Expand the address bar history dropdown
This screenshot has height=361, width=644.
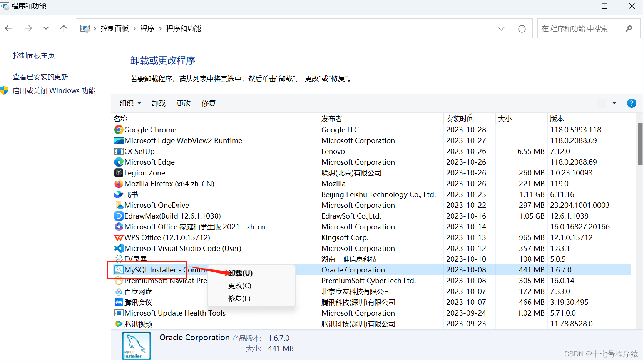[x=501, y=28]
